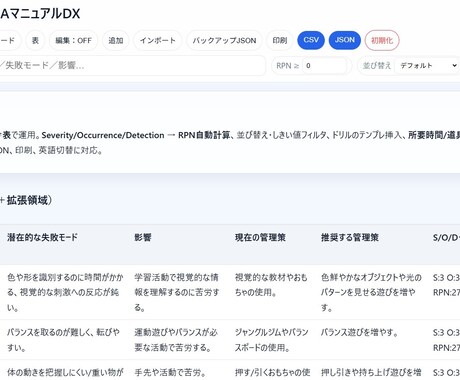
Task: Click the 表 view button
Action: tap(35, 40)
